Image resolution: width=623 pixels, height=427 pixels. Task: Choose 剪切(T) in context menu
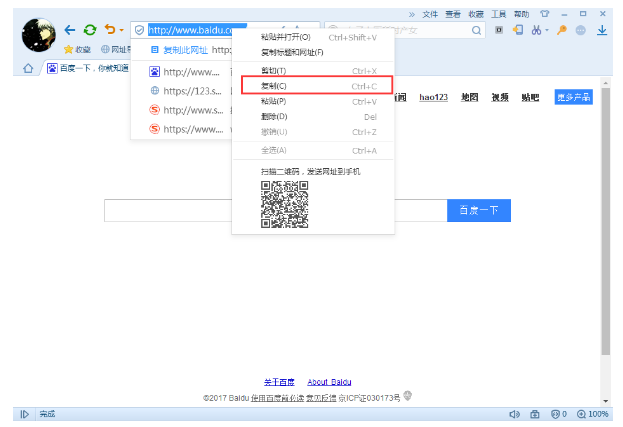313,71
